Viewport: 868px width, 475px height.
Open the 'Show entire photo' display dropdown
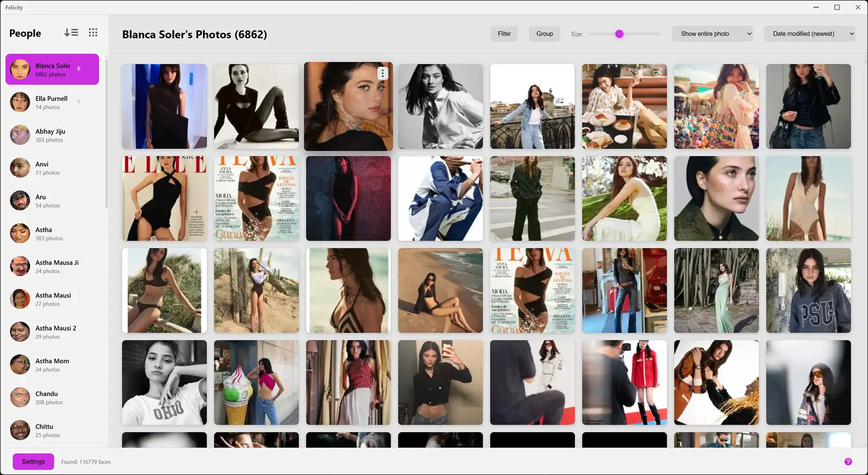pos(713,34)
